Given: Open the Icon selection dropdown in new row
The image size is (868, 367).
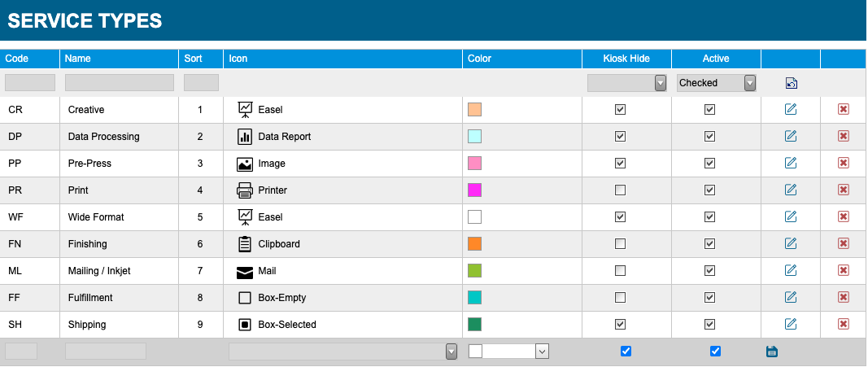Looking at the screenshot, I should (342, 352).
